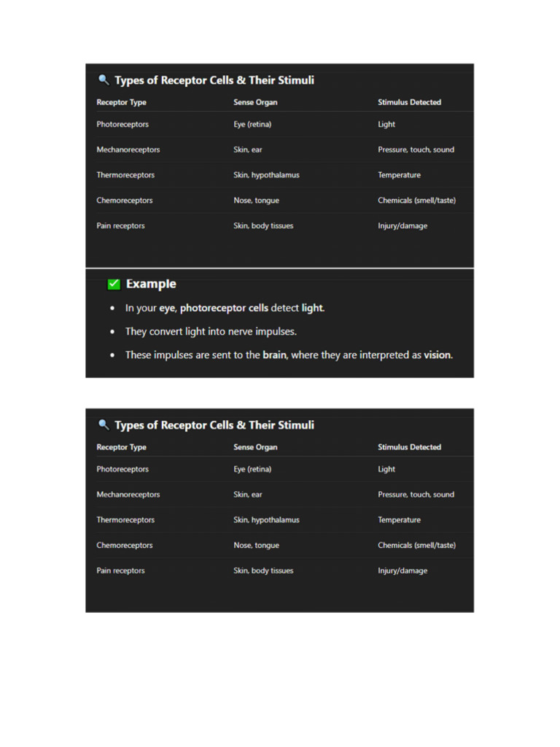Click 'Chemoreceptors' in the lower table
The width and height of the screenshot is (560, 747).
(125, 546)
